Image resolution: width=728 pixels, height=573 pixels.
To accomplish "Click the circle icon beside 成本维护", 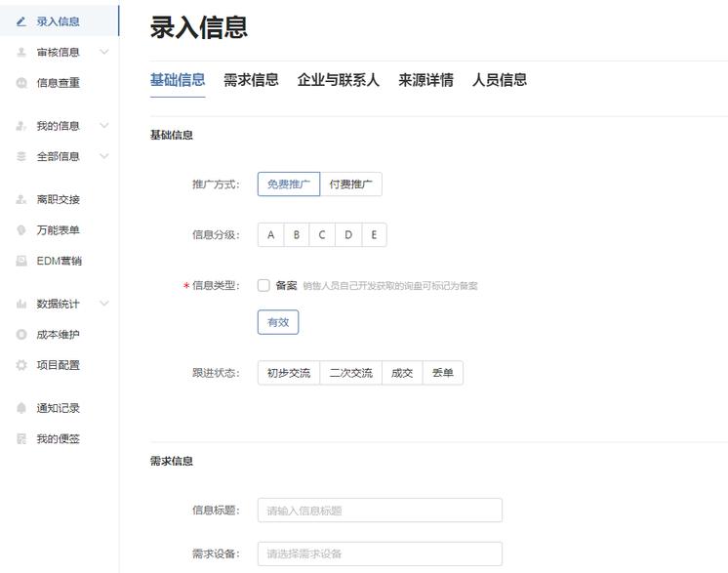I will (x=20, y=334).
